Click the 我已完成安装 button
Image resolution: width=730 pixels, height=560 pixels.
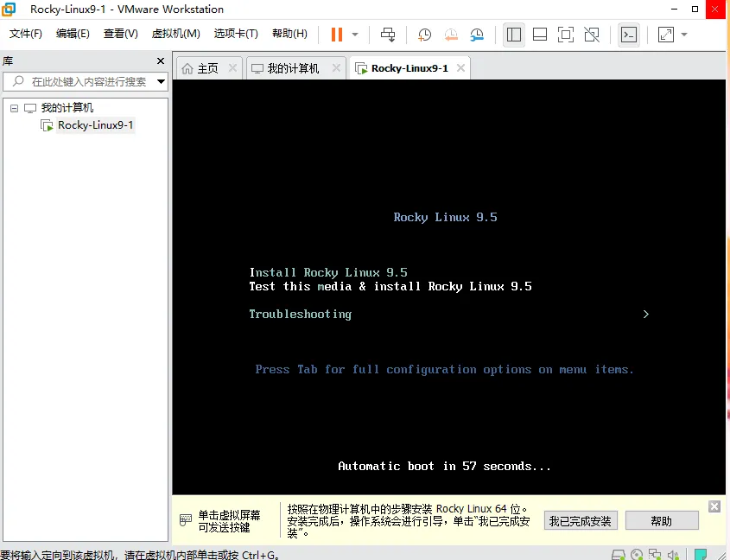coord(581,521)
